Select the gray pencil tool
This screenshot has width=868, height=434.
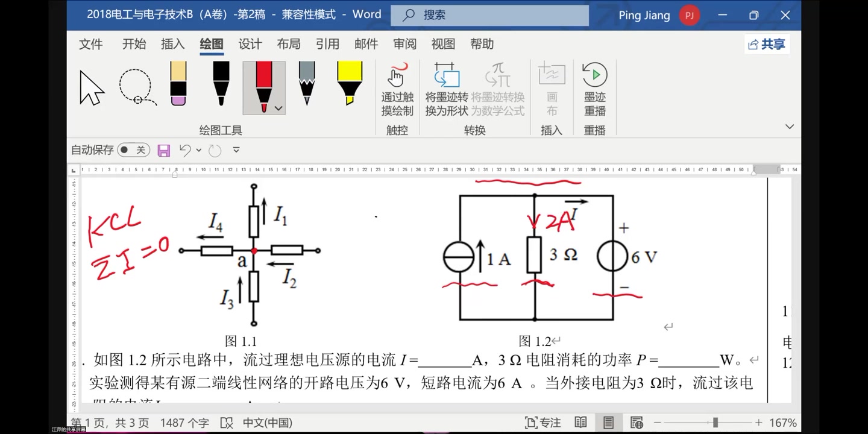(307, 84)
